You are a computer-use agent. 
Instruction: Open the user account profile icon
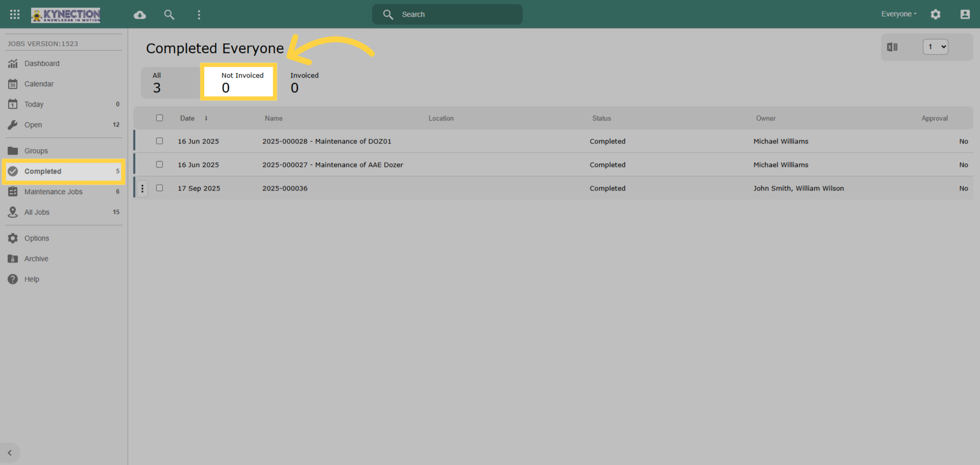[x=965, y=14]
